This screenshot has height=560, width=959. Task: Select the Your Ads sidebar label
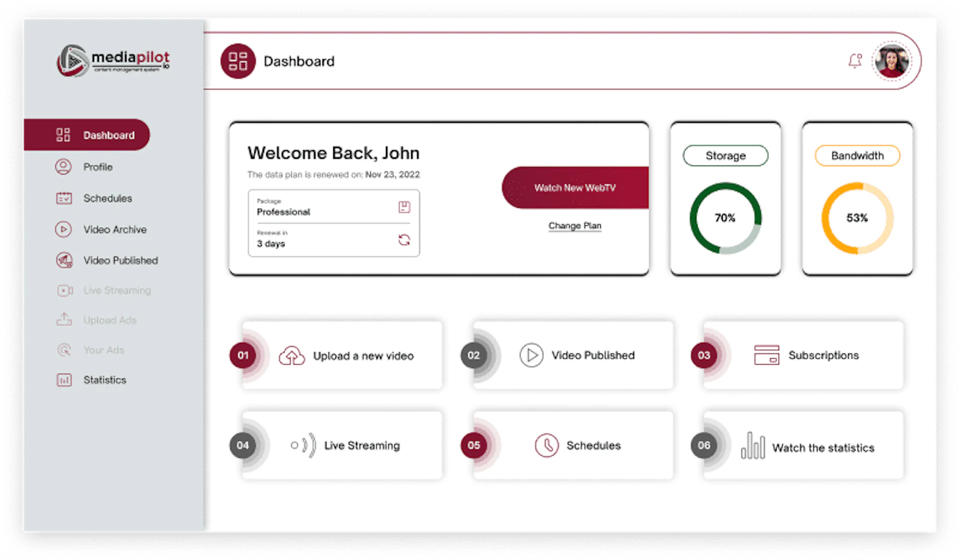point(104,350)
